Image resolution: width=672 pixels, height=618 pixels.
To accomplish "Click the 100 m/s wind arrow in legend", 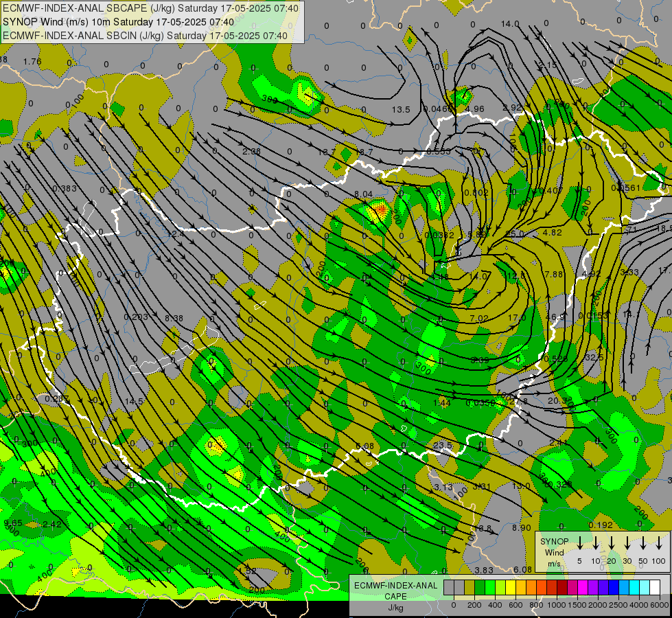I will tap(659, 543).
